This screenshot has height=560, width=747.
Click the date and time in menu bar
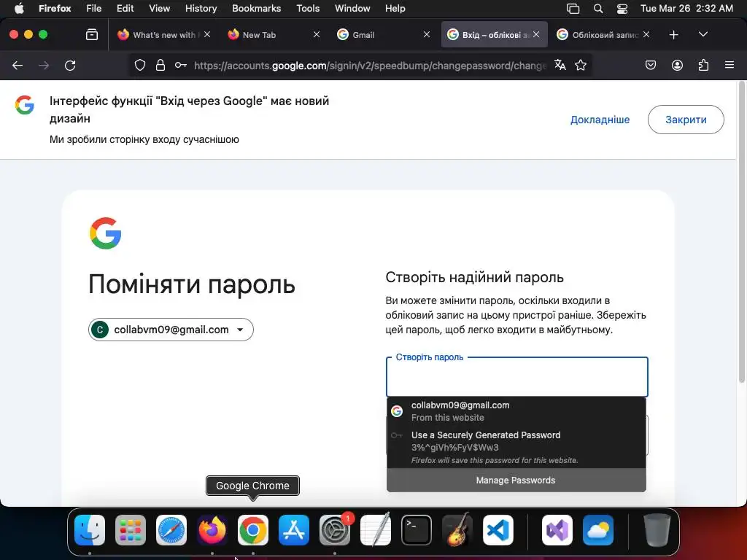pos(686,8)
